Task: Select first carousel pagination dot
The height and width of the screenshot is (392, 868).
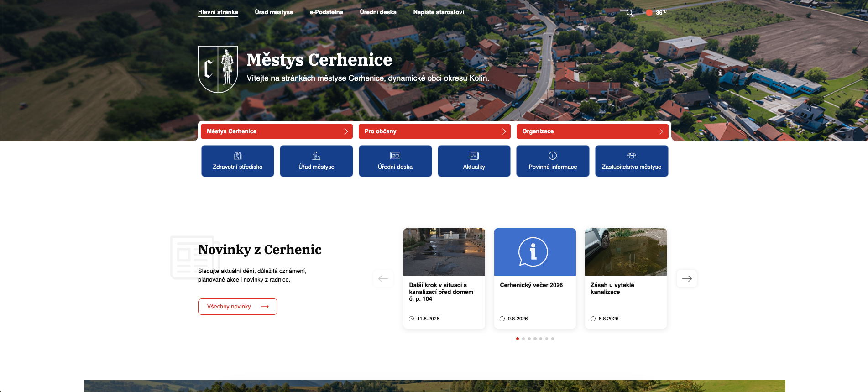Action: click(518, 339)
